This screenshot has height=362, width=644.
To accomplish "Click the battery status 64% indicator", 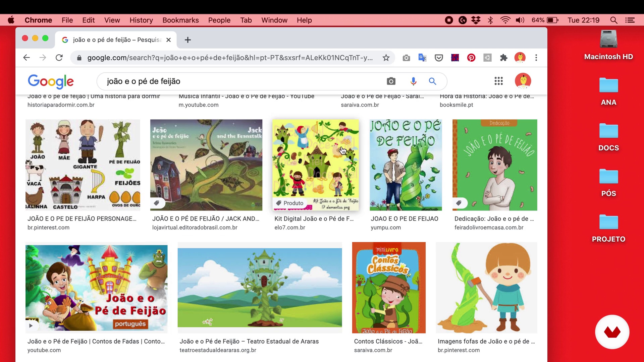I will (x=545, y=20).
